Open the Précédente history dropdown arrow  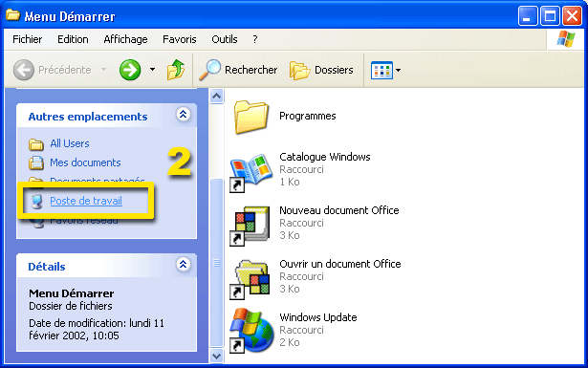[x=103, y=70]
